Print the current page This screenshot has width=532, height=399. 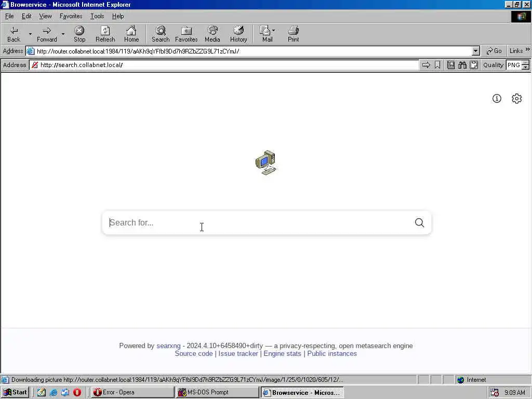(x=294, y=34)
